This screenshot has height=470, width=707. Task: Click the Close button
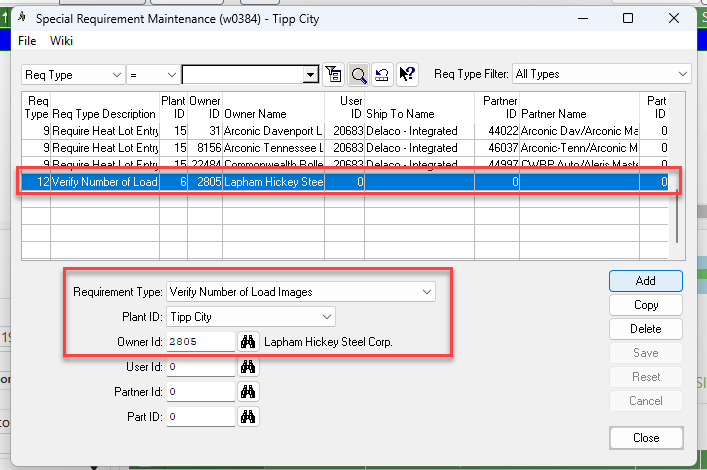[646, 438]
